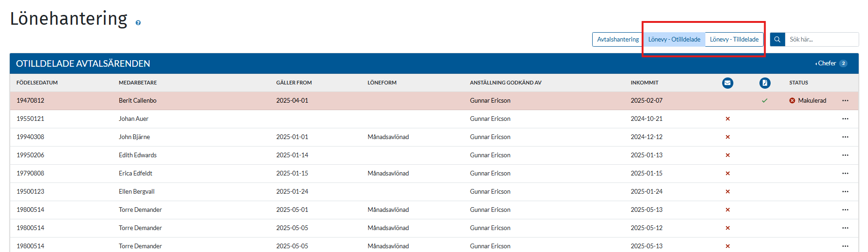The width and height of the screenshot is (868, 252).
Task: Sort by the Medarbetare column header
Action: (137, 83)
